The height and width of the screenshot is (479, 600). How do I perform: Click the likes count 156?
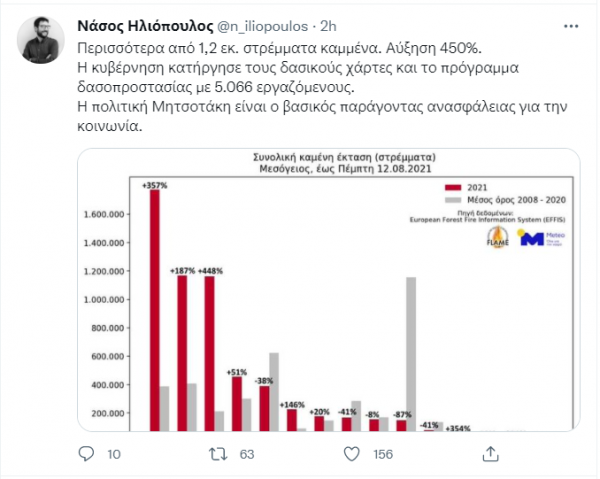[383, 455]
